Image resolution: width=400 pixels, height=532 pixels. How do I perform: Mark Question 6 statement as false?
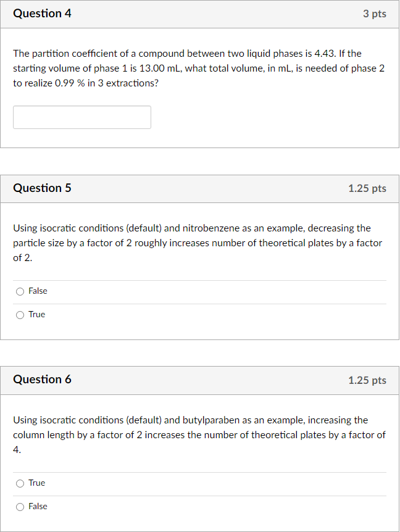click(x=19, y=506)
